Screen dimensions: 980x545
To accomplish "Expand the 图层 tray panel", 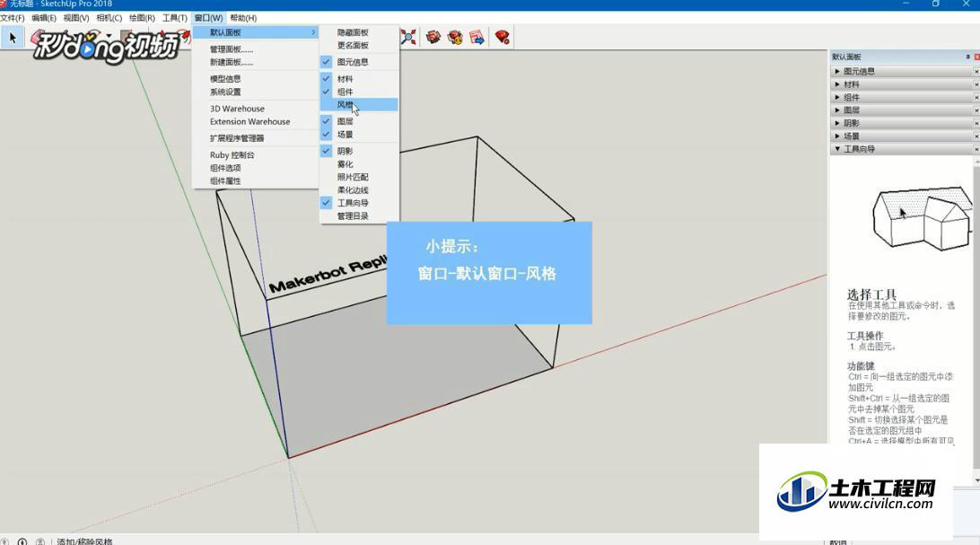I will 837,110.
